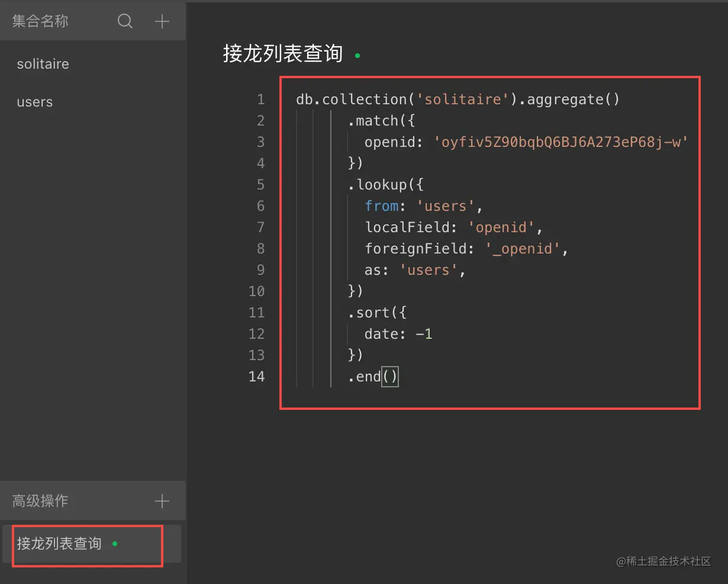This screenshot has width=728, height=584.
Task: Click the 接龙列表查询 title heading
Action: click(283, 53)
